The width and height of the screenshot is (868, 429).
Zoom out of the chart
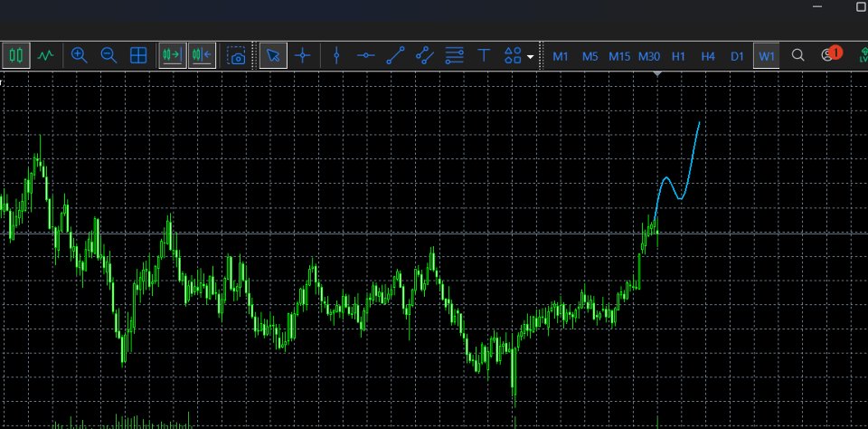point(108,55)
